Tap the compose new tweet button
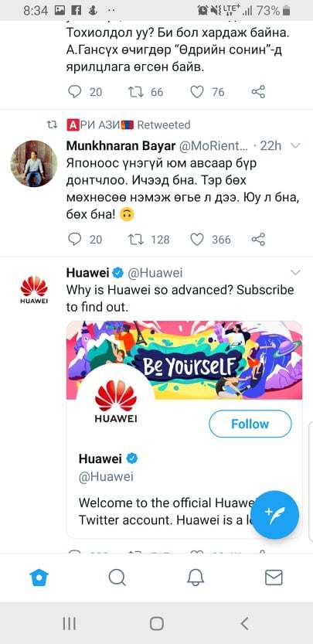 (x=275, y=515)
